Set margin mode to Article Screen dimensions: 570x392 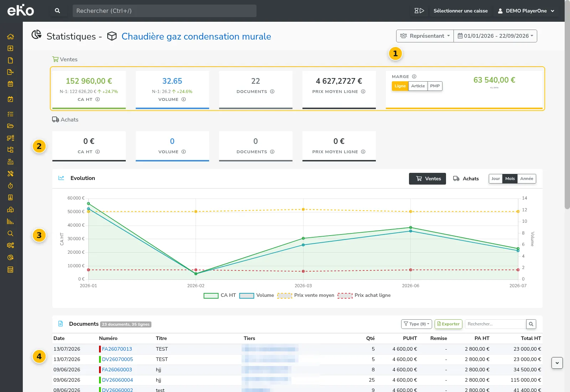[418, 86]
